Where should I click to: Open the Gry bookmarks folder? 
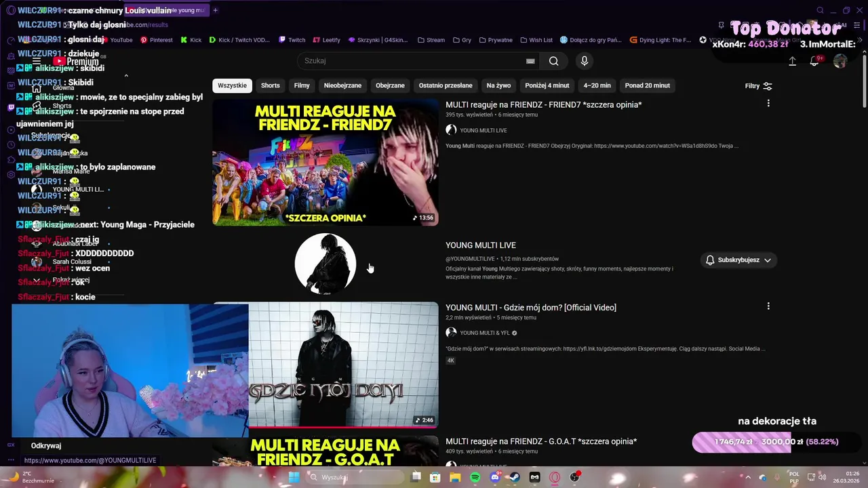tap(461, 40)
